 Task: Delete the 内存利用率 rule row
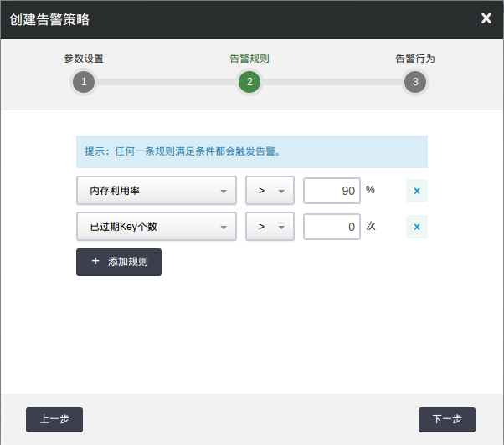click(x=417, y=192)
